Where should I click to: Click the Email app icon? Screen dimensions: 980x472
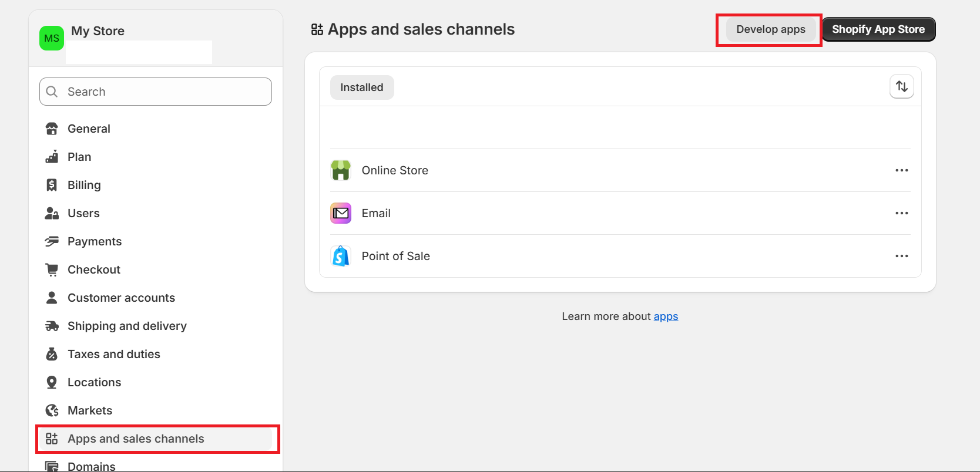coord(341,213)
